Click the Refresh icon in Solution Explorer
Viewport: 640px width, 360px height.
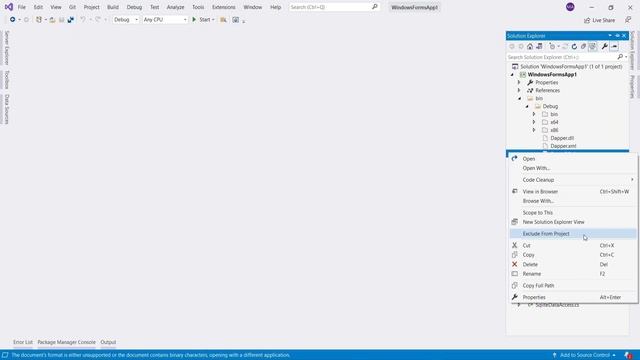click(574, 47)
